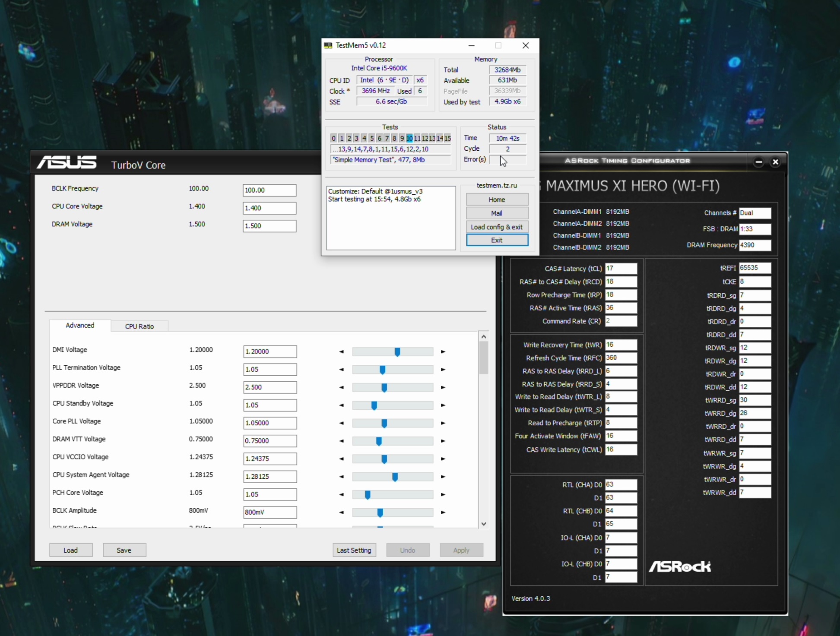Select the Advanced tab
Image resolution: width=840 pixels, height=636 pixels.
(x=80, y=325)
